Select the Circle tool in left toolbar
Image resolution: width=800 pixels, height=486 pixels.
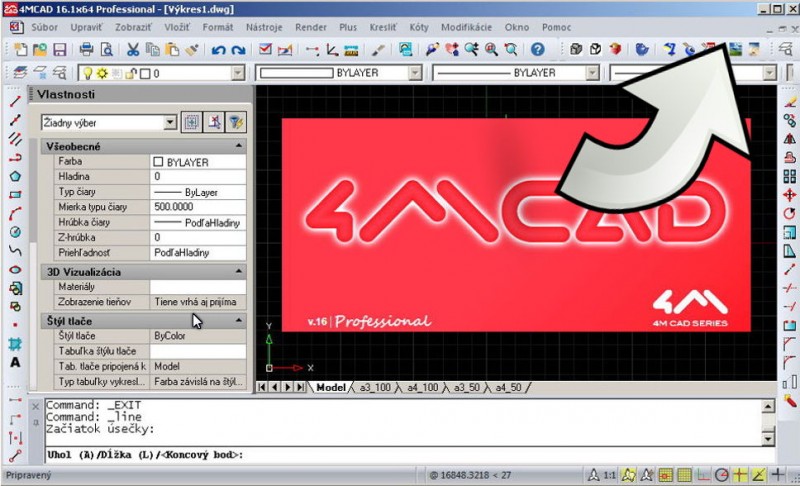point(15,232)
